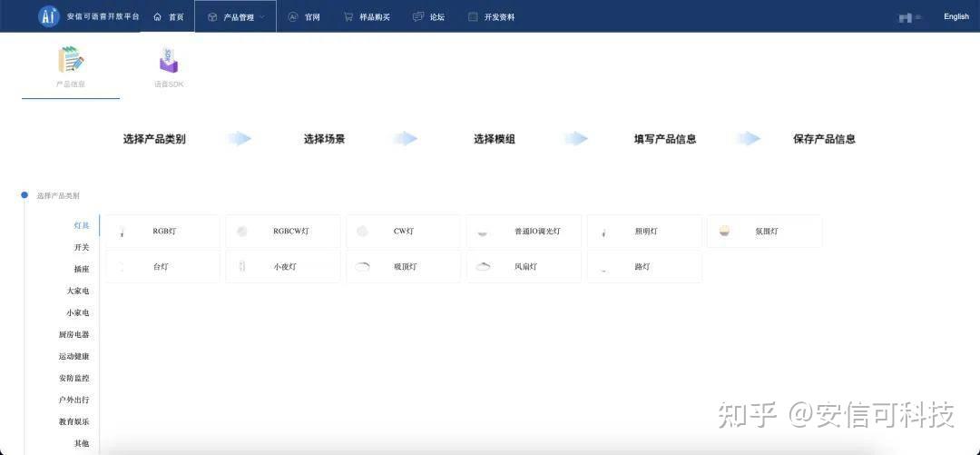980x455 pixels.
Task: Click the 风扇灯 fan lamp icon
Action: pos(483,267)
